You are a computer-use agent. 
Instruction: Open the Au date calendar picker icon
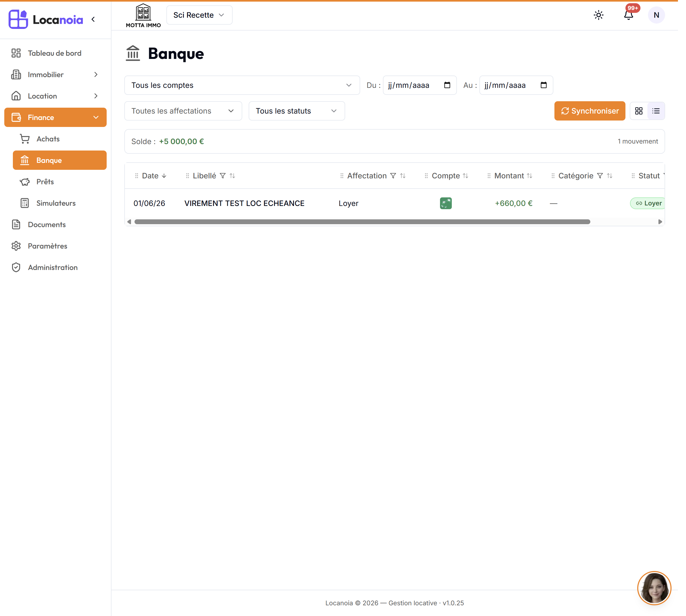[543, 85]
